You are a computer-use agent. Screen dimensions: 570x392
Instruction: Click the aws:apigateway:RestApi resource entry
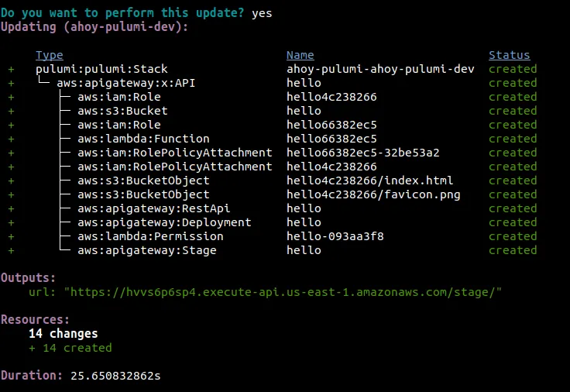[154, 208]
